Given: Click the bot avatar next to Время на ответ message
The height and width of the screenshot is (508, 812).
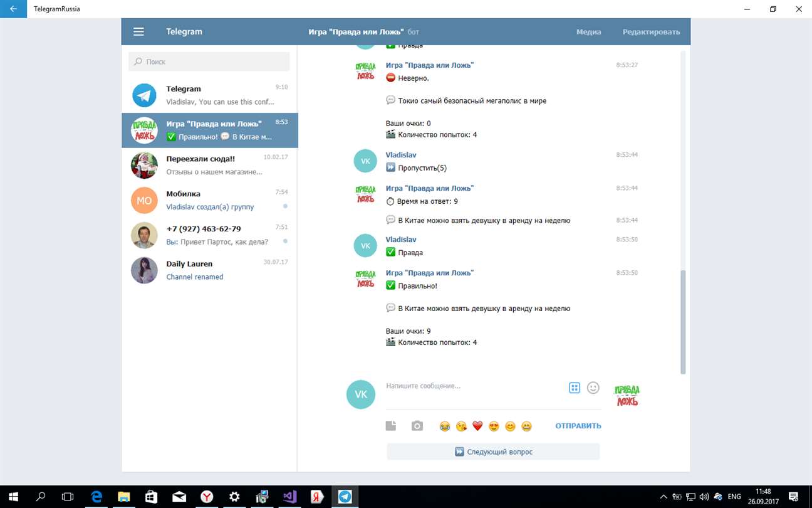Looking at the screenshot, I should coord(365,194).
